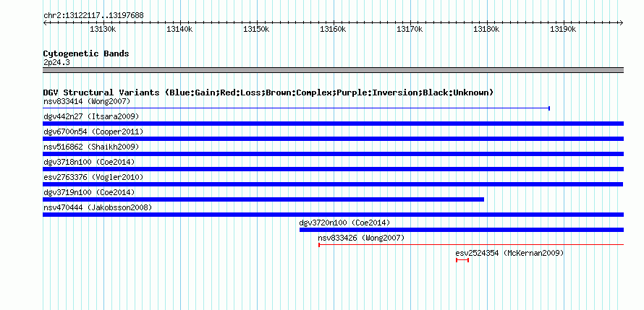
Task: Open the nsv516862 (Shaikh2009) label
Action: [91, 147]
